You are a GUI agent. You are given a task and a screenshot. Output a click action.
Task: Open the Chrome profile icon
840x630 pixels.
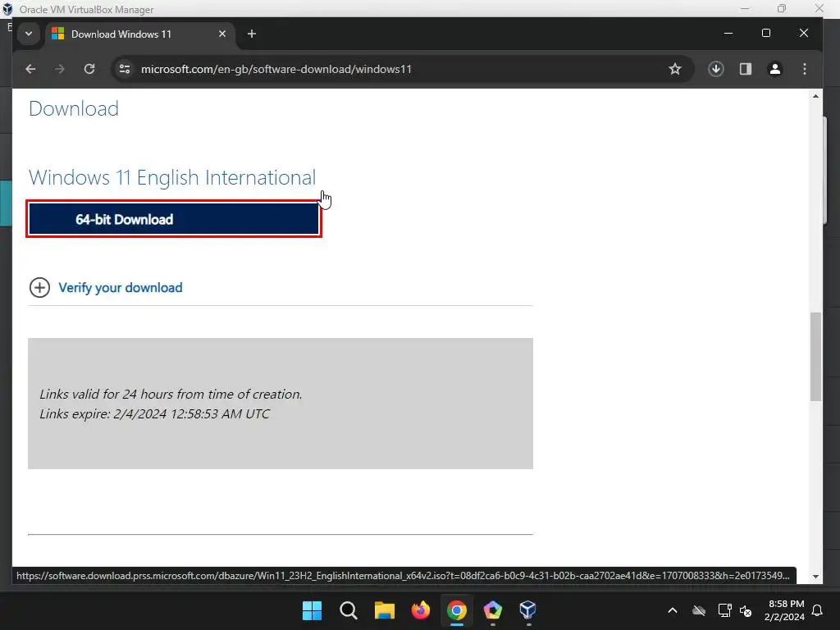[774, 69]
